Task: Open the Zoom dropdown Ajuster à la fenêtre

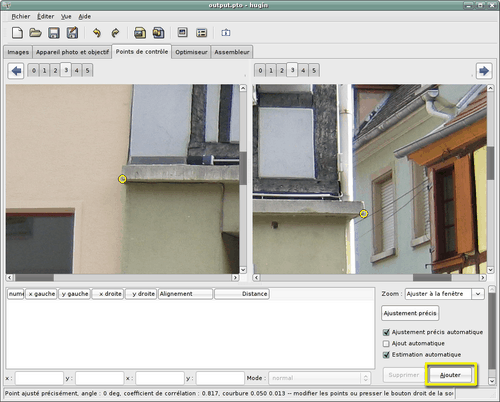Action: 445,294
